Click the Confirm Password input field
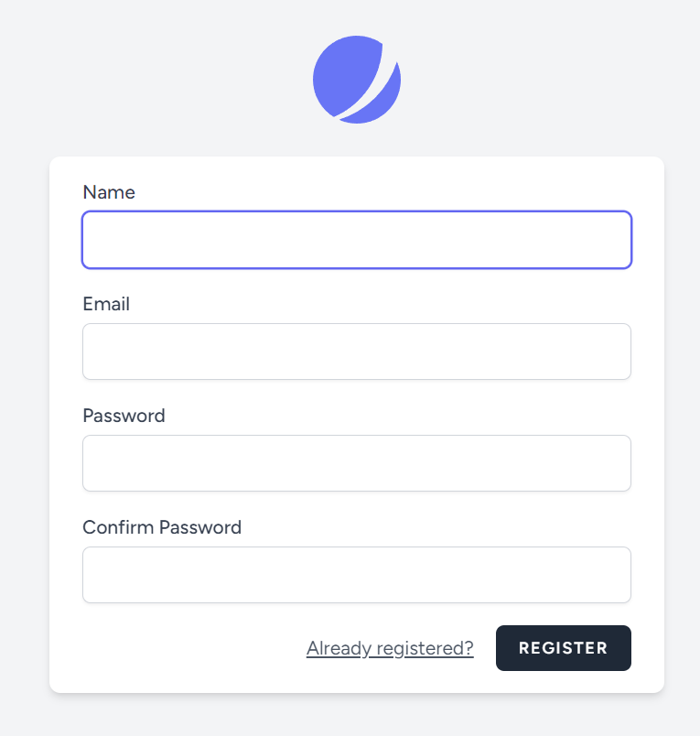Image resolution: width=700 pixels, height=736 pixels. tap(357, 575)
